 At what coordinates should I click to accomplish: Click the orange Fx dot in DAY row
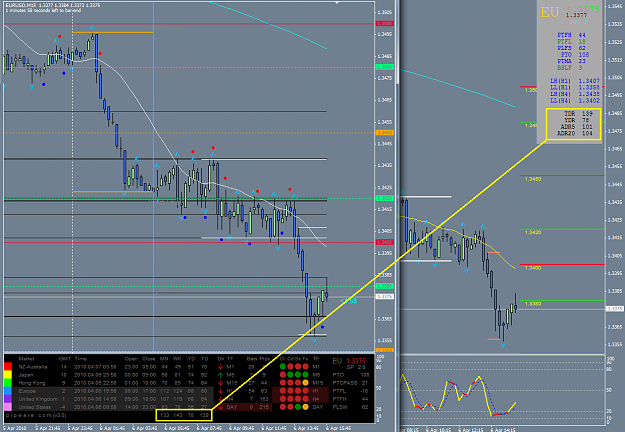pyautogui.click(x=305, y=407)
